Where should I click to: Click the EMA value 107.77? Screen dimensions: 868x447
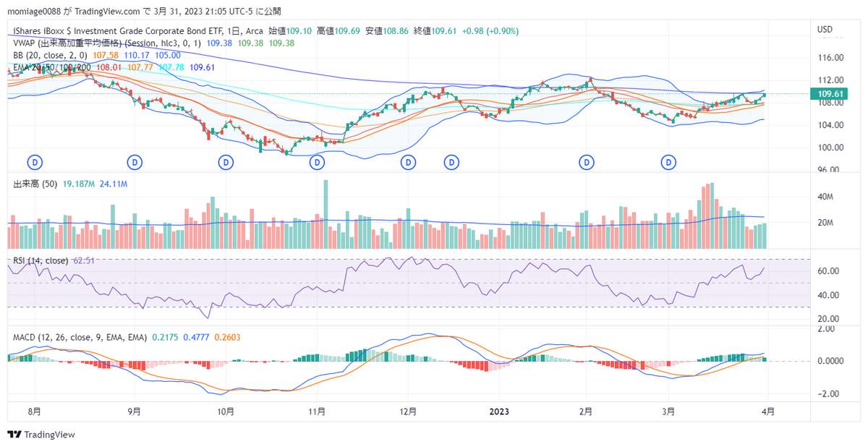[140, 67]
